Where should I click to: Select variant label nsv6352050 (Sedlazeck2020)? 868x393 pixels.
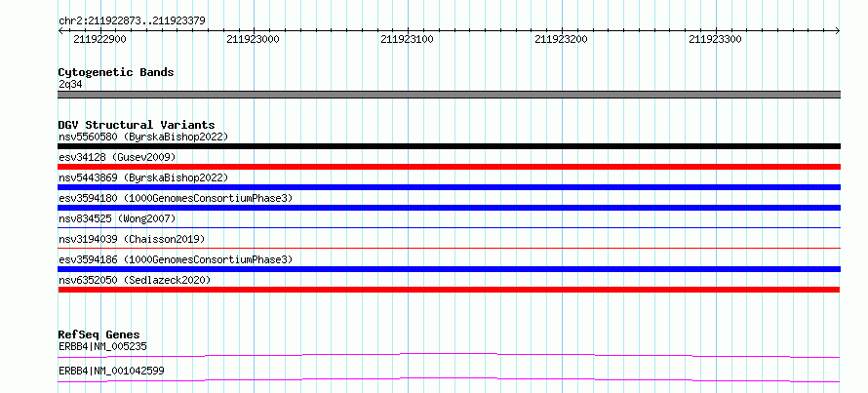coord(135,280)
